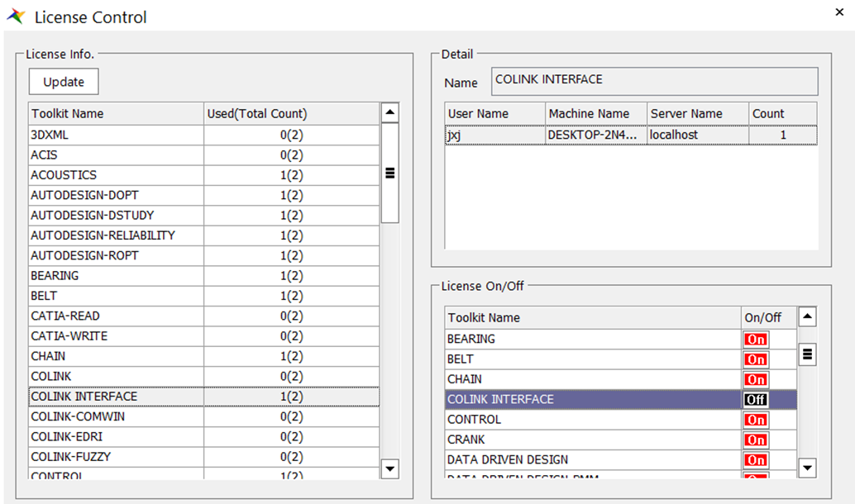Click the Detail Name input field
Image resolution: width=855 pixels, height=504 pixels.
click(x=654, y=81)
